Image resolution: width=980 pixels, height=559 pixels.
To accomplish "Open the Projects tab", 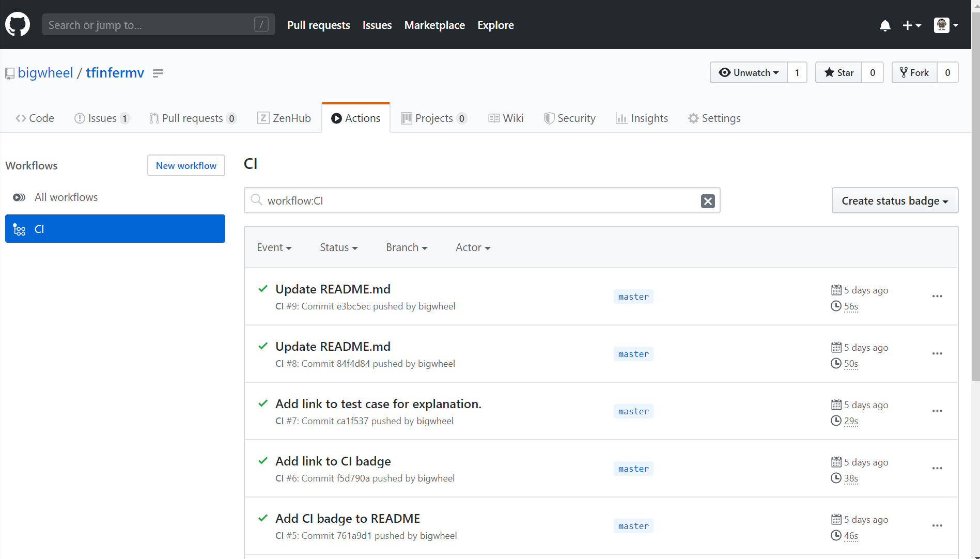I will click(x=434, y=118).
